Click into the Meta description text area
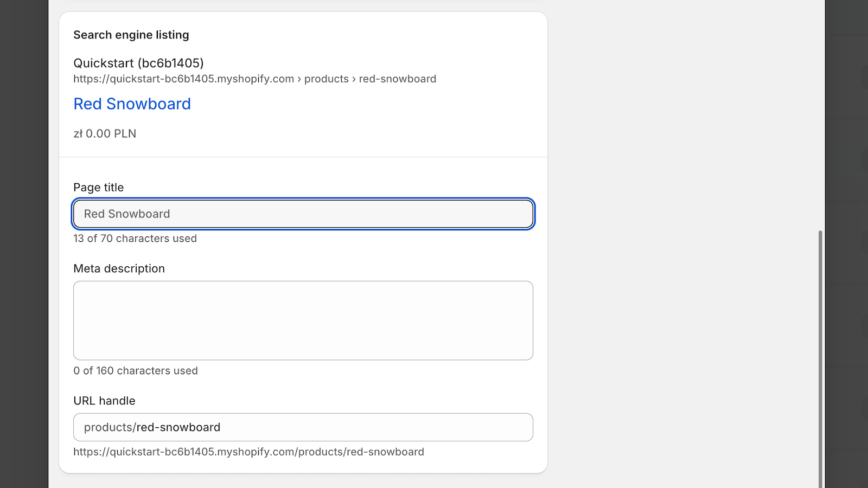This screenshot has width=868, height=488. [303, 320]
